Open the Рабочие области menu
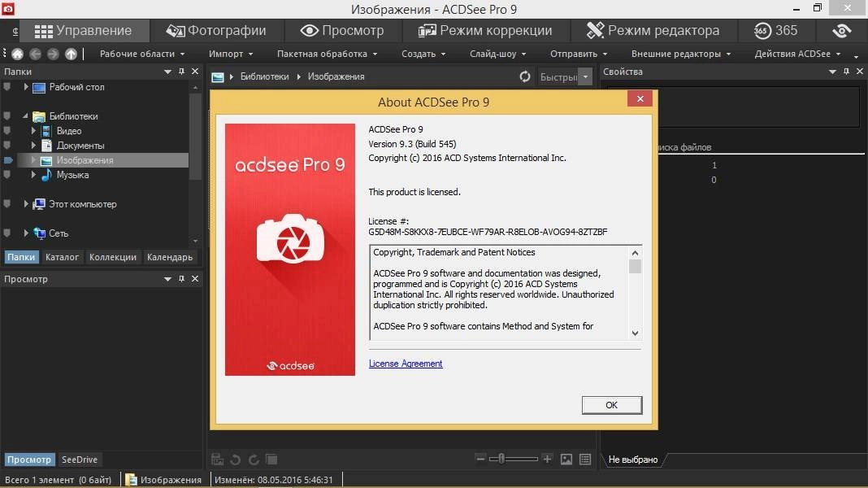 [142, 54]
